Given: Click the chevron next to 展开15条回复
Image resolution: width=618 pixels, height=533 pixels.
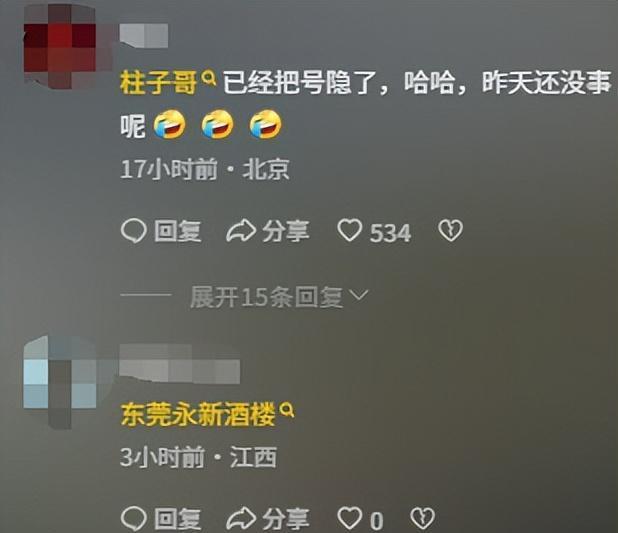Looking at the screenshot, I should 359,295.
